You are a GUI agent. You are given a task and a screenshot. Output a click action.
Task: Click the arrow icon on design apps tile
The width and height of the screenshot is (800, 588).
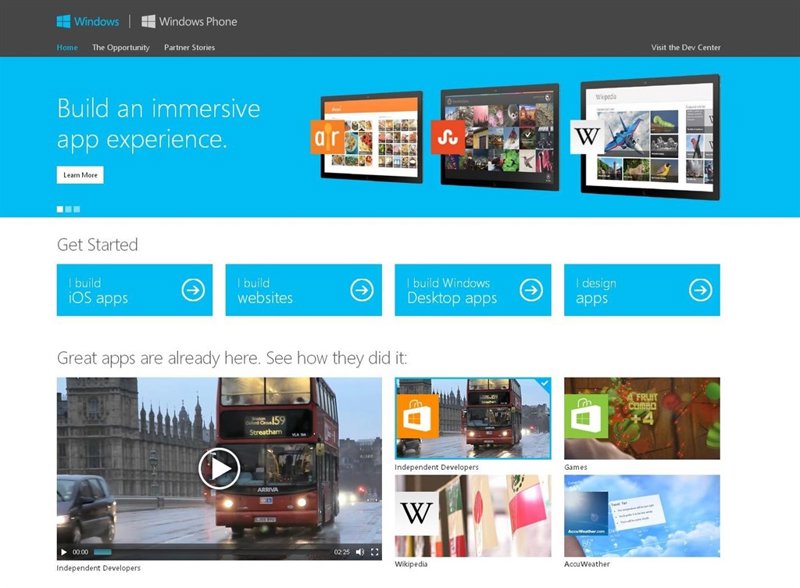pyautogui.click(x=700, y=290)
